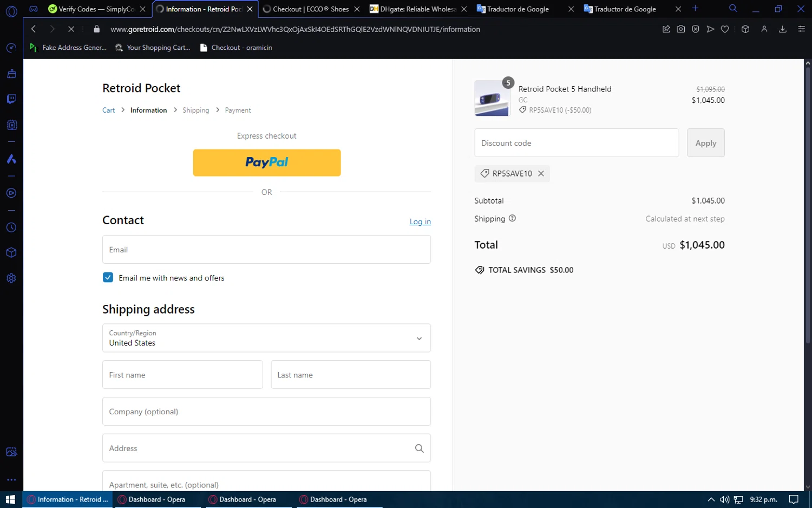Switch to the DHgate tab
This screenshot has height=508, width=812.
414,9
